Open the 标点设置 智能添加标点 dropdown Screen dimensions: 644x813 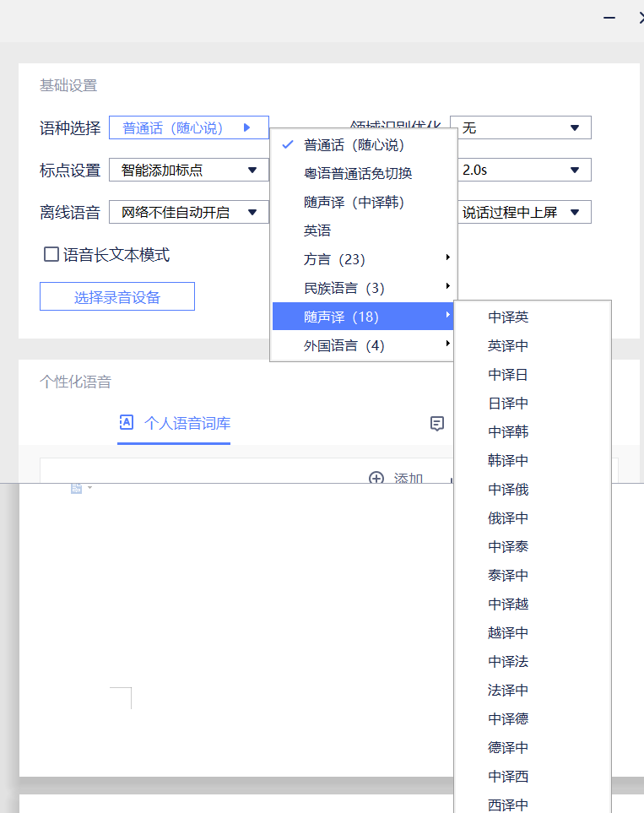[188, 171]
